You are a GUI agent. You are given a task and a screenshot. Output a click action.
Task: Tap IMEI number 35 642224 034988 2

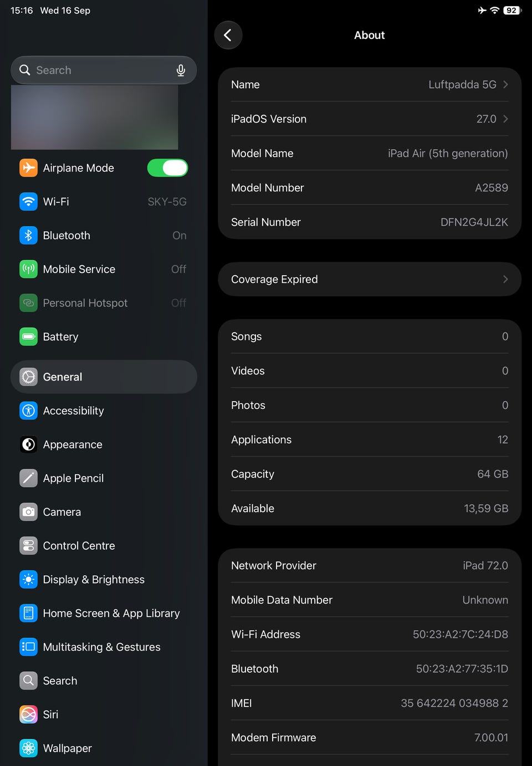coord(454,703)
